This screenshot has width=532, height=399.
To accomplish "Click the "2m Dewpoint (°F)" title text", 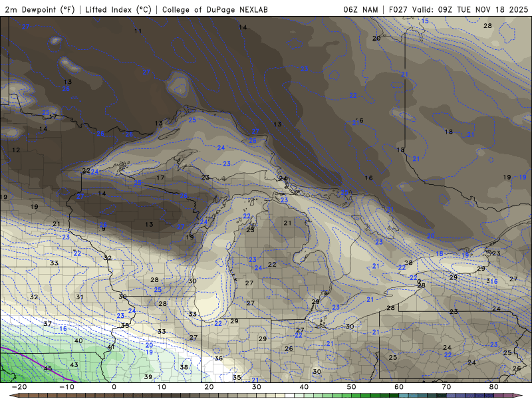I will point(39,9).
